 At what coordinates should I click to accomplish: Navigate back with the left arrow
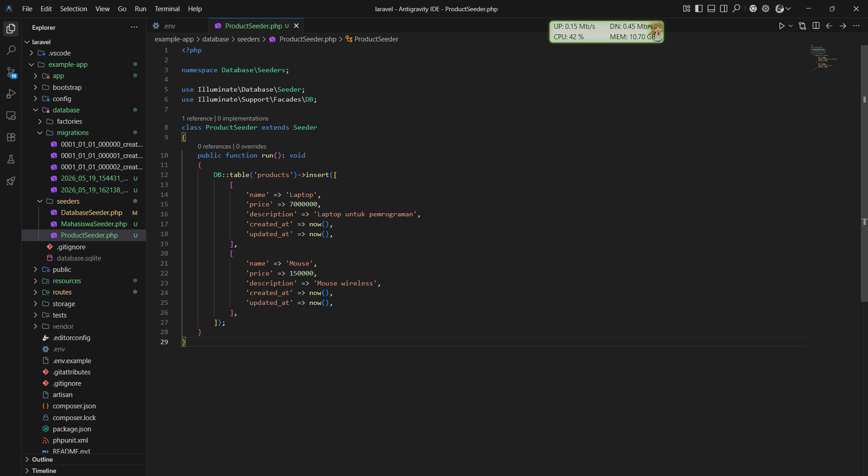pyautogui.click(x=829, y=26)
